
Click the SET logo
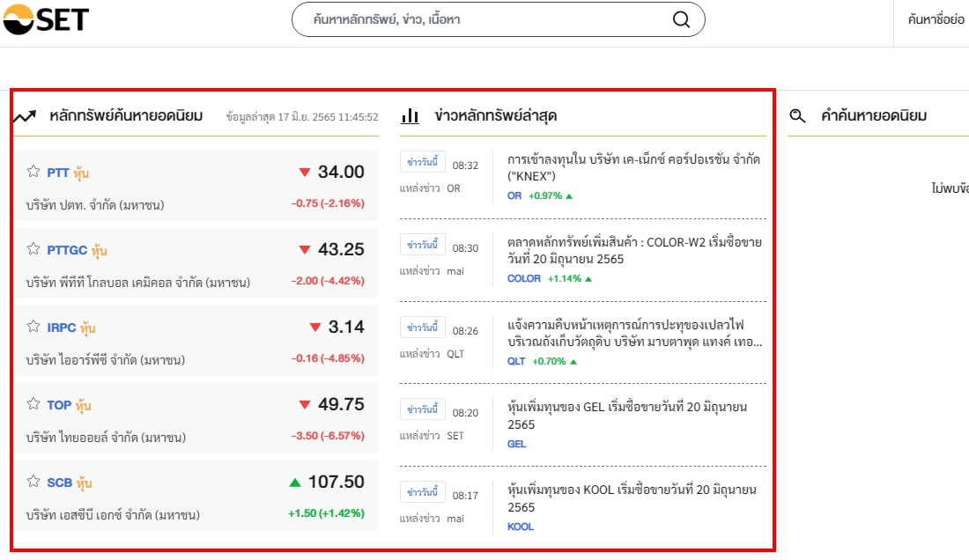click(x=47, y=19)
